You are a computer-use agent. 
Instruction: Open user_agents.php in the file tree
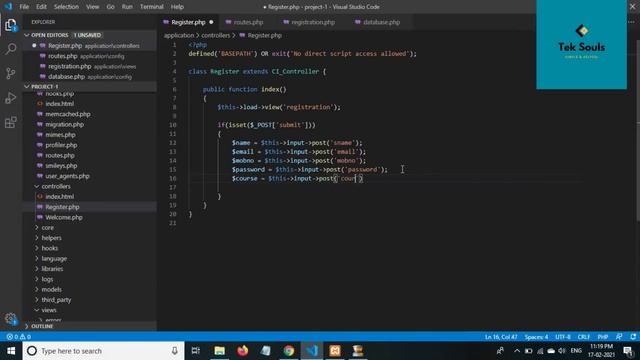[x=67, y=176]
